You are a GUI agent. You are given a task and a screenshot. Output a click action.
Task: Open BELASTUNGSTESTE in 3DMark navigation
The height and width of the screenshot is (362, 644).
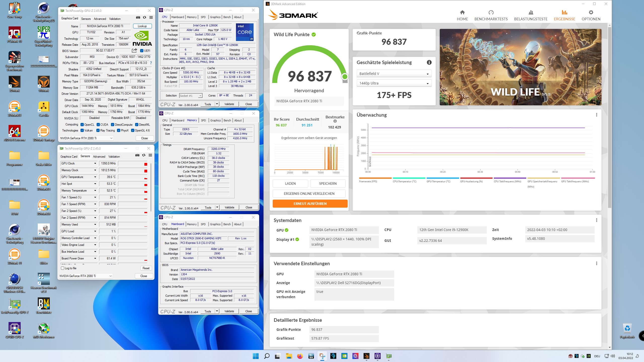coord(531,16)
